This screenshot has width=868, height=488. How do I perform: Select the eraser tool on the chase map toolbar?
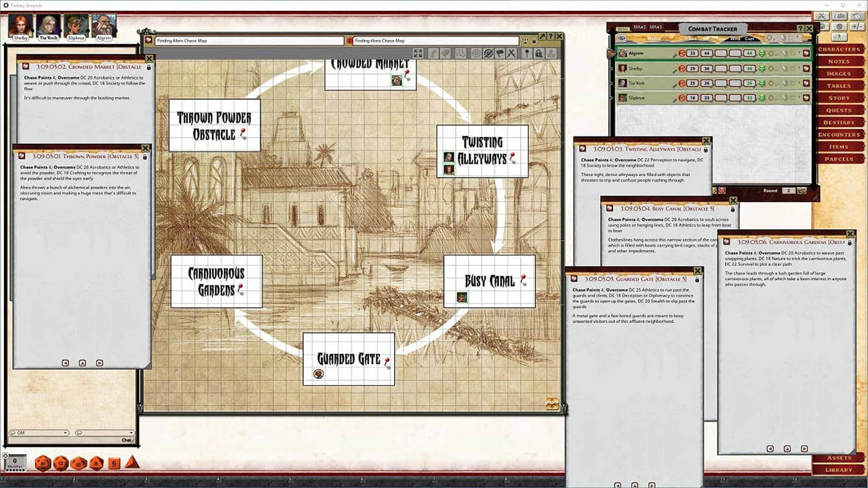445,53
